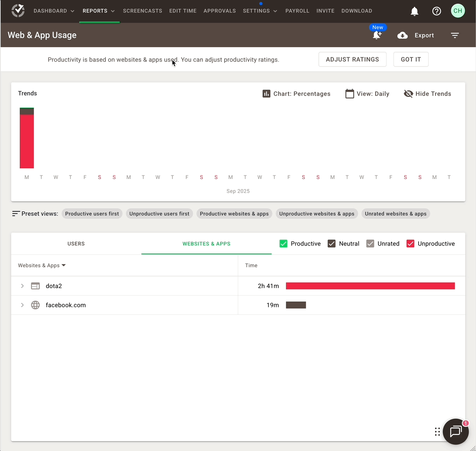
Task: Open Approvals page
Action: tap(219, 11)
